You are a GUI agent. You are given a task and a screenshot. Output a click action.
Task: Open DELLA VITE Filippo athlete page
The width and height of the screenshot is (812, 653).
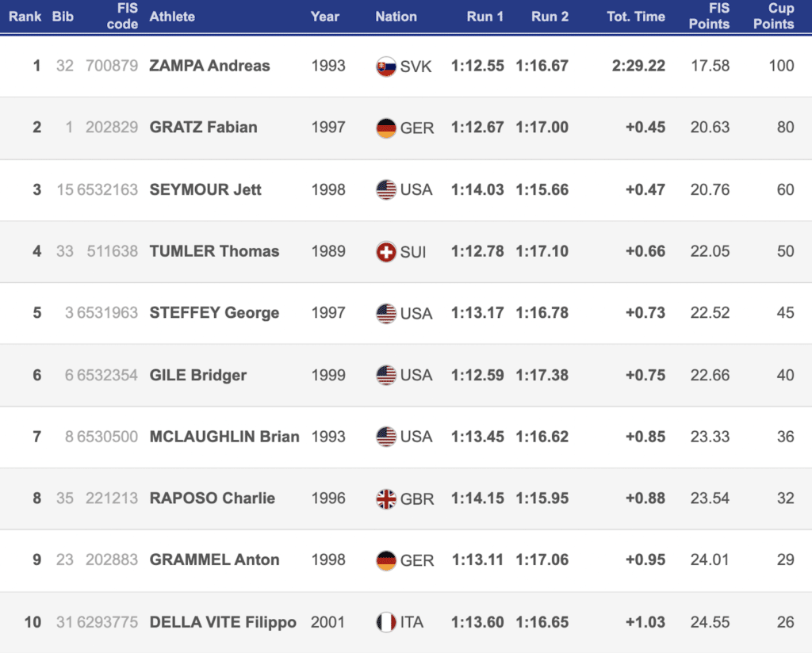[x=223, y=622]
